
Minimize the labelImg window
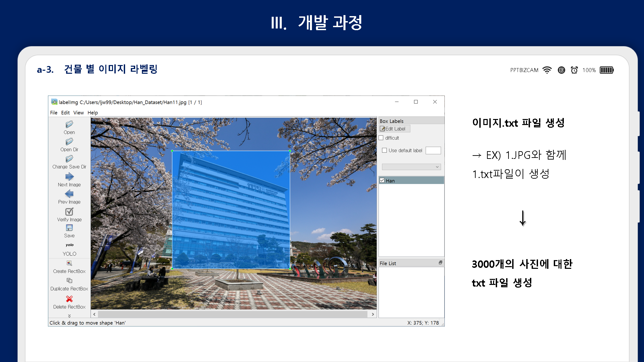point(397,102)
